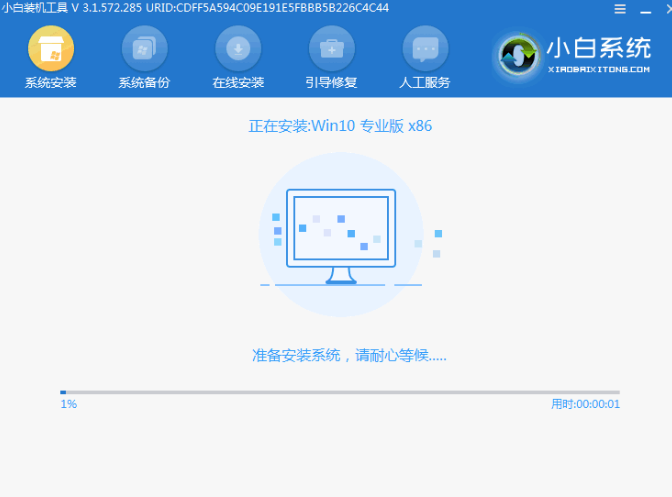Screen dimensions: 672x497
Task: Click the 用时:00:00:01 elapsed time
Action: pos(585,404)
